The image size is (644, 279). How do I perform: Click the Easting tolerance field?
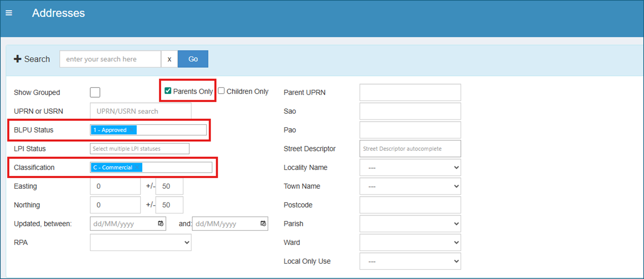pyautogui.click(x=169, y=186)
